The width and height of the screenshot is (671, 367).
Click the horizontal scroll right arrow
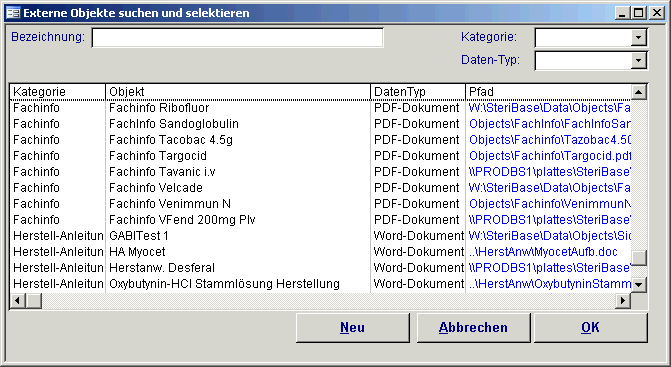[623, 301]
